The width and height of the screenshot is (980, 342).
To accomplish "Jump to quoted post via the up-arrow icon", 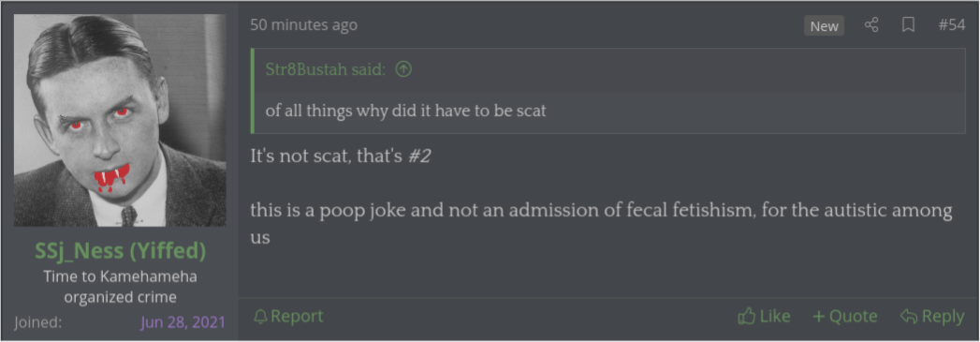I will pos(403,69).
